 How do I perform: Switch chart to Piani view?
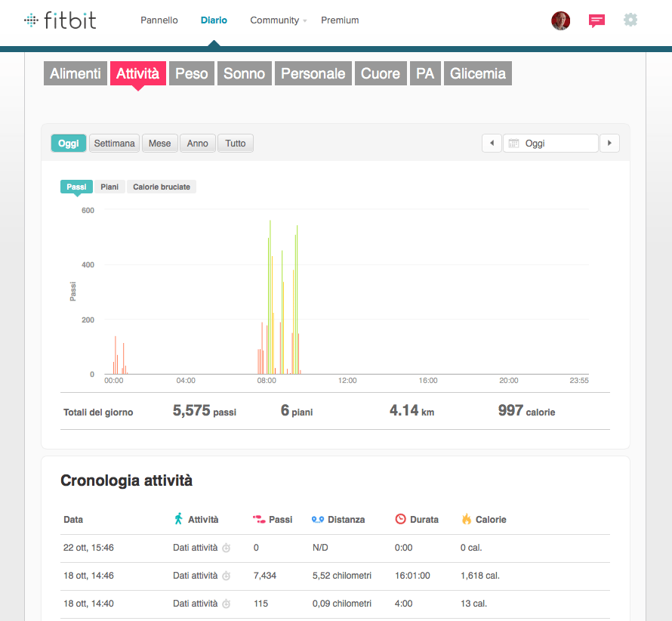[109, 187]
